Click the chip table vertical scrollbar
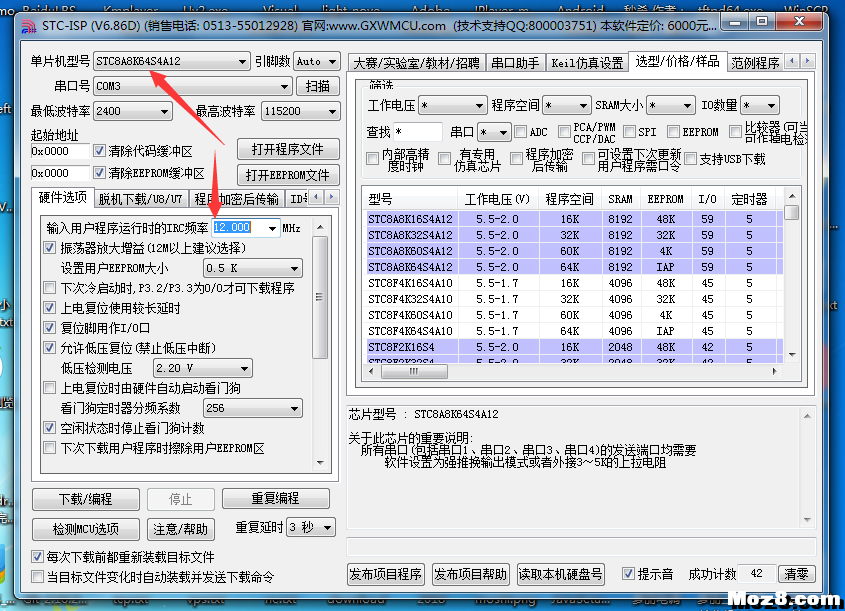Image resolution: width=845 pixels, height=611 pixels. pyautogui.click(x=792, y=275)
